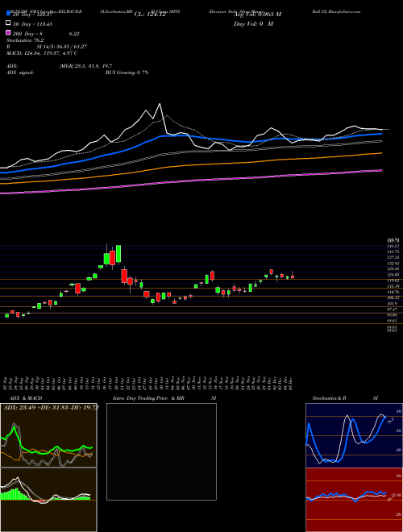Image resolution: width=403 pixels, height=532 pixels.
Task: Select the 'BUY Growing @ 7%' signal text
Action: [x=127, y=73]
